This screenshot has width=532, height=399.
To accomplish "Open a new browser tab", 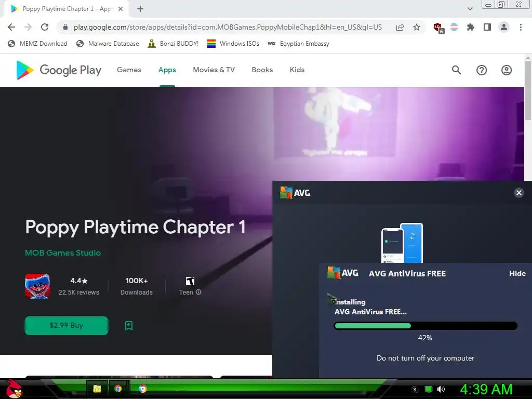I will click(140, 9).
